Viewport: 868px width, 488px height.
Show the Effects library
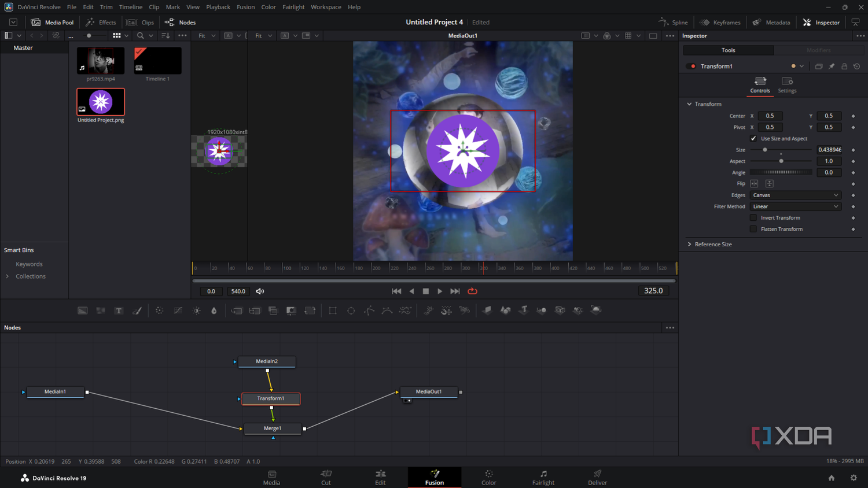click(x=101, y=23)
